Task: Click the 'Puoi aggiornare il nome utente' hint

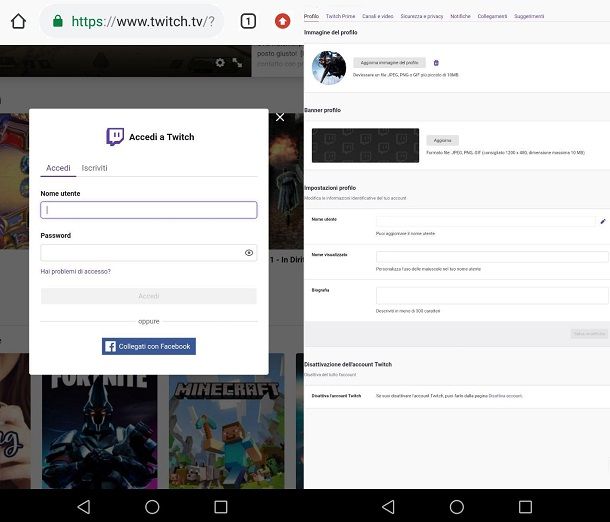Action: pos(405,233)
